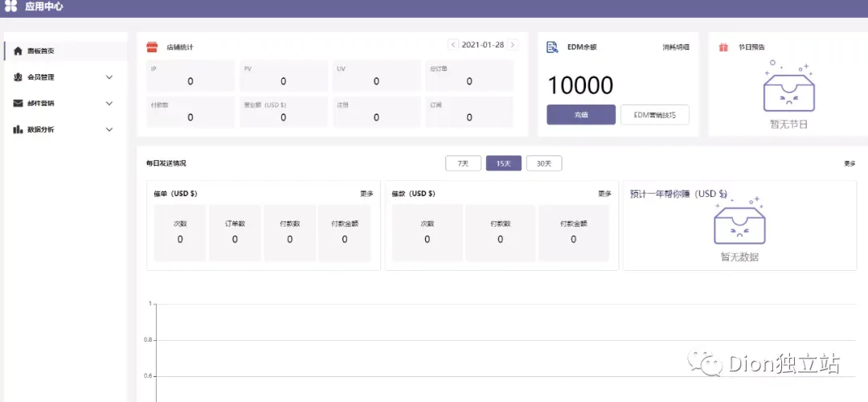This screenshot has width=868, height=402.
Task: Go to next date with right arrow
Action: (513, 45)
